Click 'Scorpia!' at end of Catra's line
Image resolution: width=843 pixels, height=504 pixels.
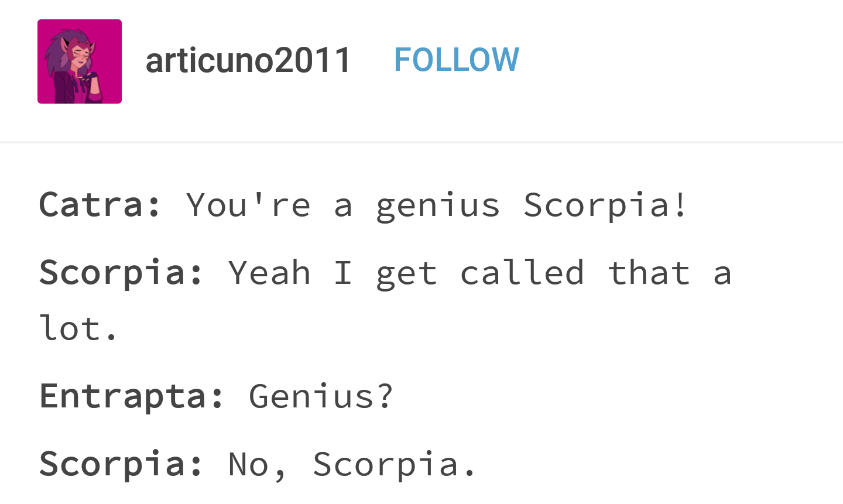(x=605, y=206)
